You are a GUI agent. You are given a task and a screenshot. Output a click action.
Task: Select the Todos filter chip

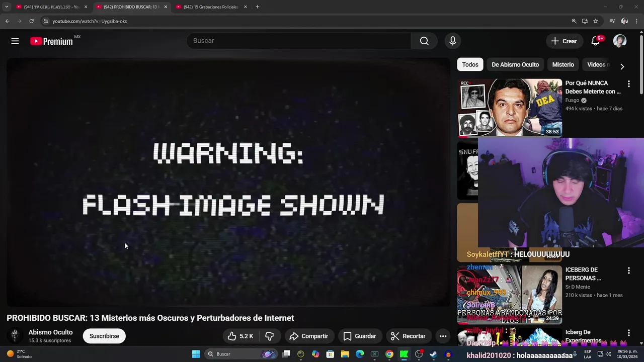(470, 64)
